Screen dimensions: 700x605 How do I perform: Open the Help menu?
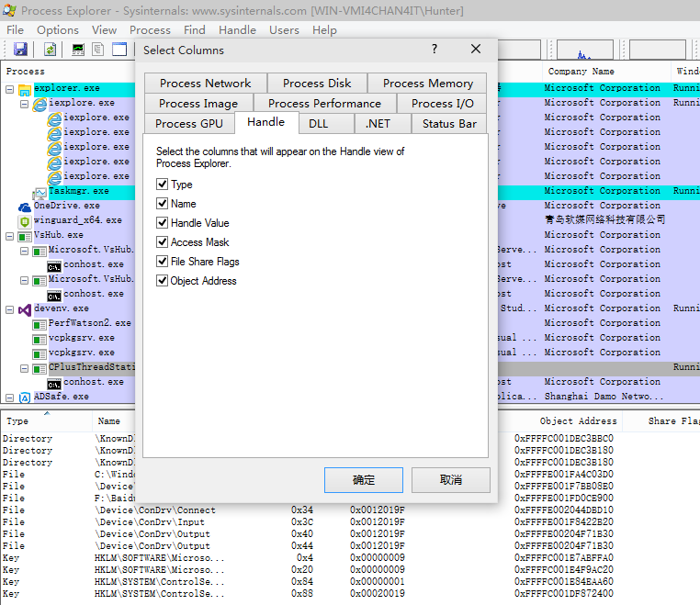(324, 30)
